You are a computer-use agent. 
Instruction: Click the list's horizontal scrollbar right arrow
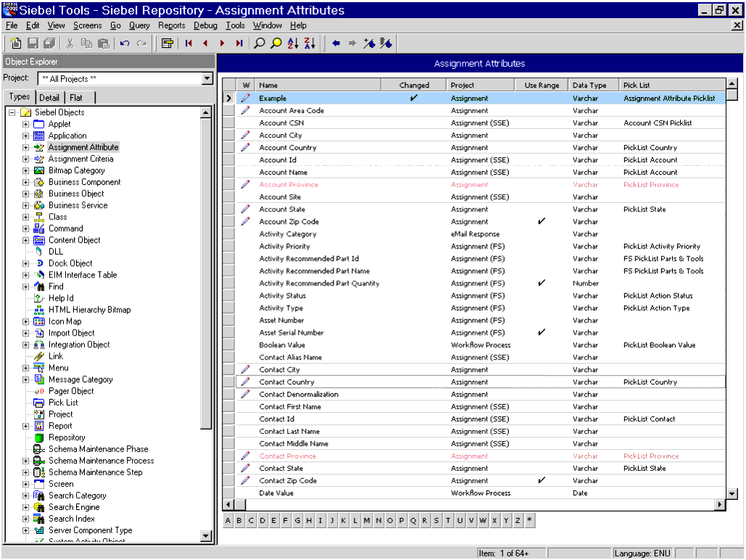(720, 504)
